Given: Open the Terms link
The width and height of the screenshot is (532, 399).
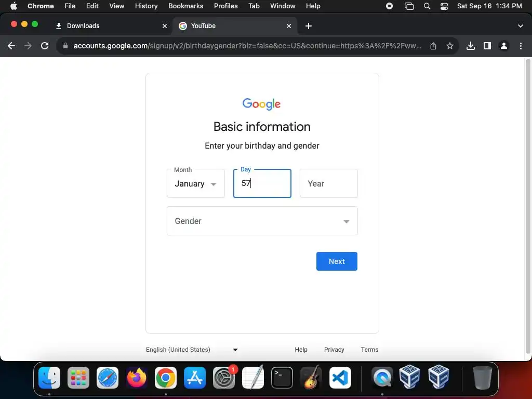Looking at the screenshot, I should [x=369, y=350].
